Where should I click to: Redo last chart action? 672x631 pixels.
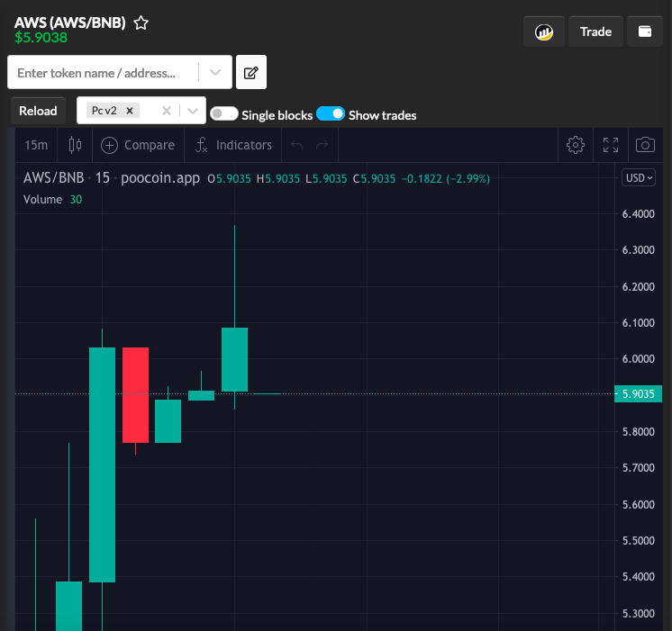[x=322, y=145]
